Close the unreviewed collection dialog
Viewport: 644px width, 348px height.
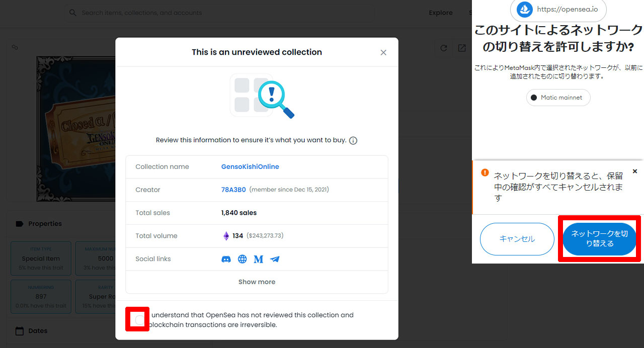[383, 52]
